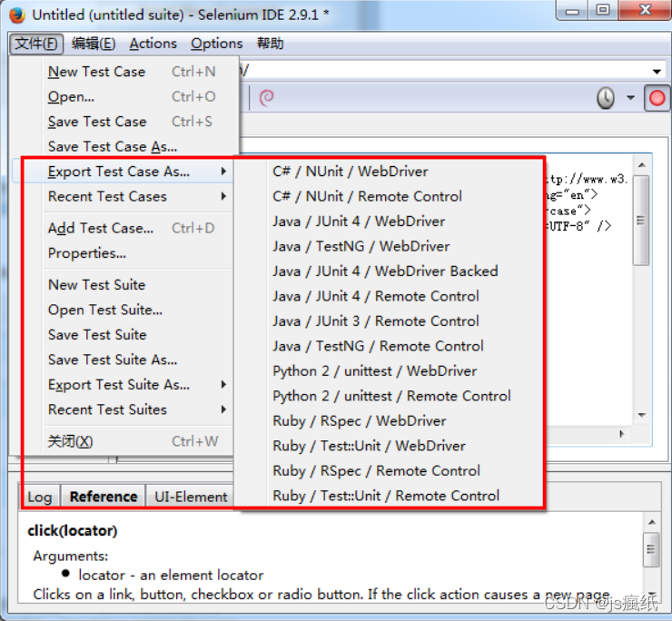Screen dimensions: 672x621
Task: Maximize the Selenium IDE window
Action: [x=603, y=10]
